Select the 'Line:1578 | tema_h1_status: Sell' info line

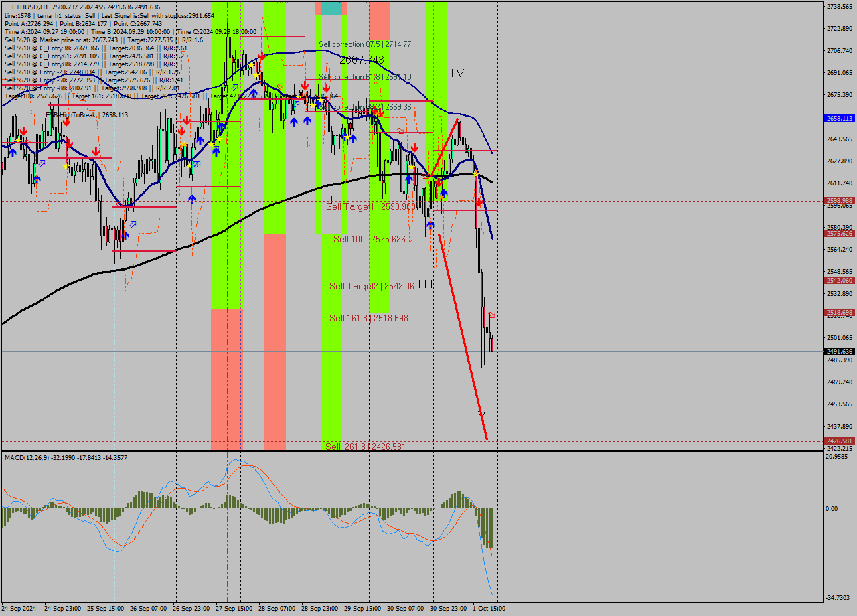(109, 15)
